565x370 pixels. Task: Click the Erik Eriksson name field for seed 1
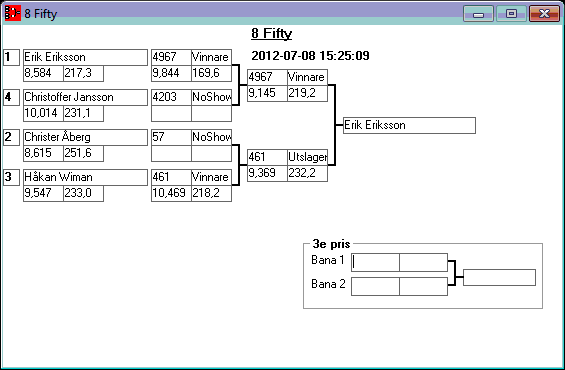coord(85,57)
